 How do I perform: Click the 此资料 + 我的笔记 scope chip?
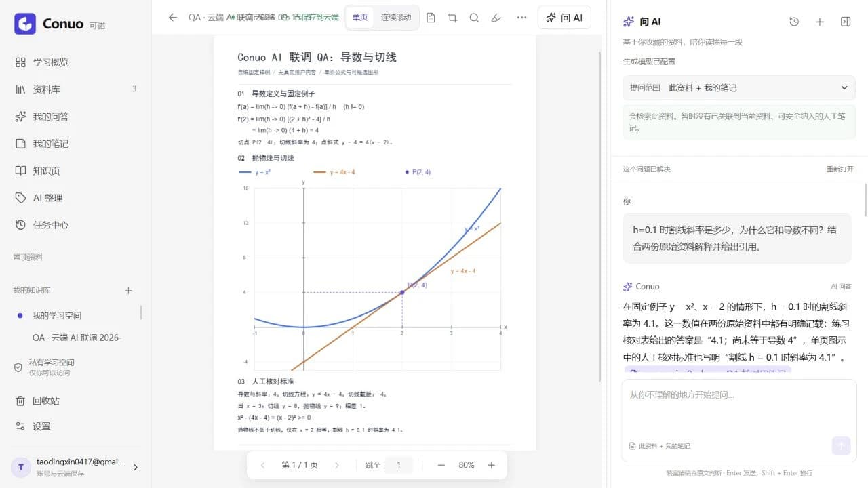coord(660,446)
